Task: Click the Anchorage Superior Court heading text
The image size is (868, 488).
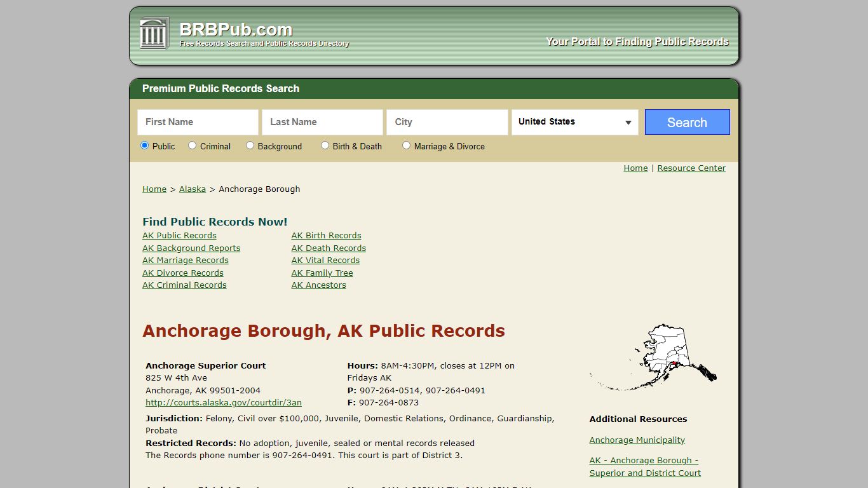Action: coord(206,366)
